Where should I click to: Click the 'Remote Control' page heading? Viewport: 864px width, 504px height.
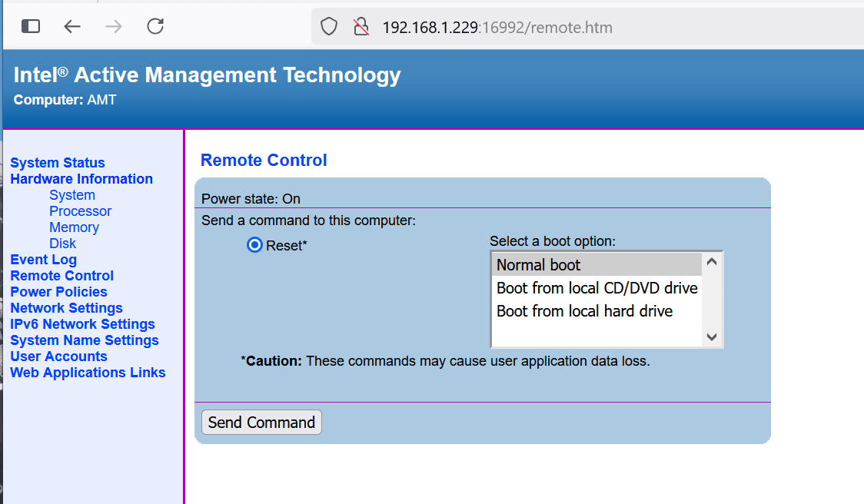(x=264, y=161)
